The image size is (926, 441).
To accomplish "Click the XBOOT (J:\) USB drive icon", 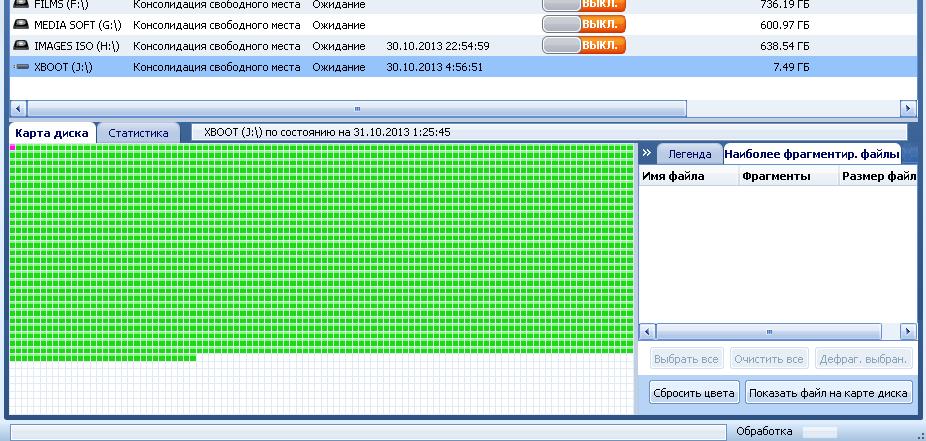I will [x=21, y=67].
